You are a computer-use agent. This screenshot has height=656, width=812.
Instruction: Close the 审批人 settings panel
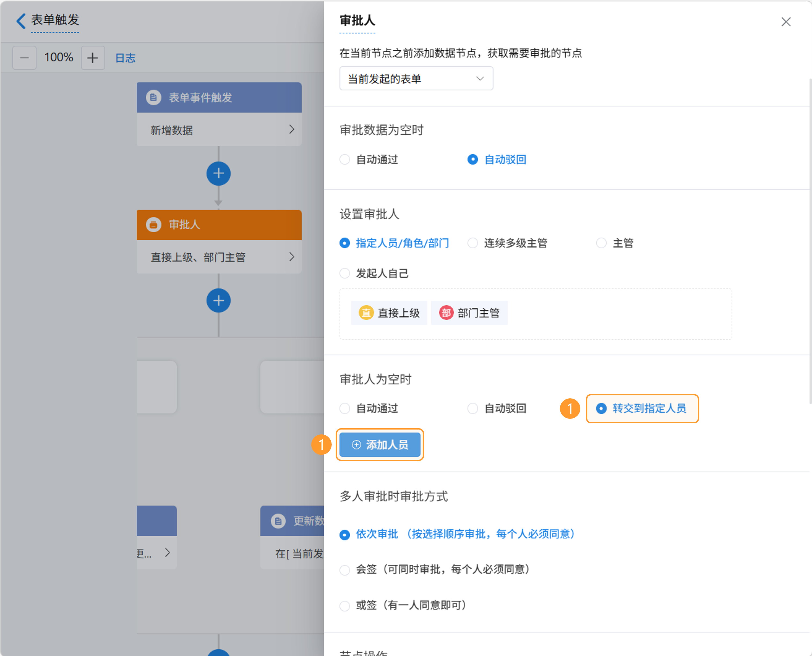click(786, 22)
